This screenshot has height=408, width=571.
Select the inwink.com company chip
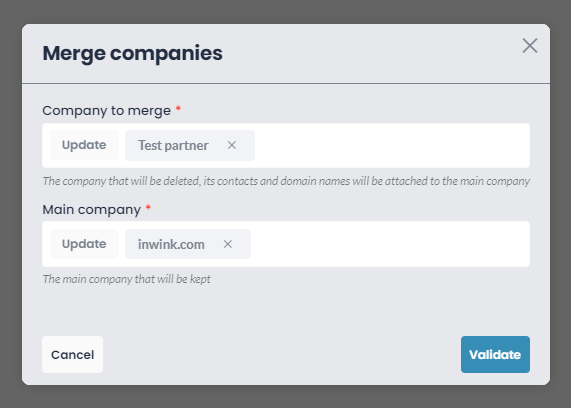click(171, 244)
